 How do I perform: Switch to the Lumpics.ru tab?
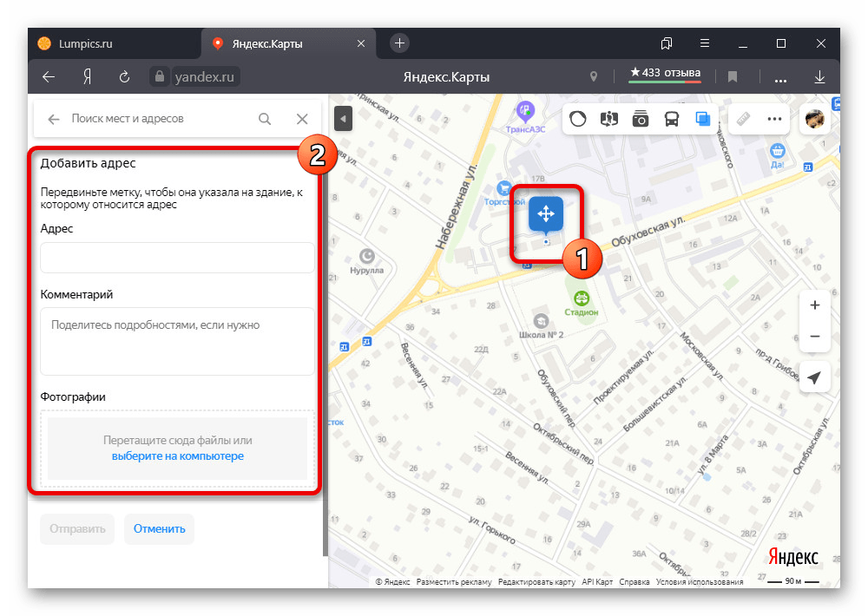(87, 43)
